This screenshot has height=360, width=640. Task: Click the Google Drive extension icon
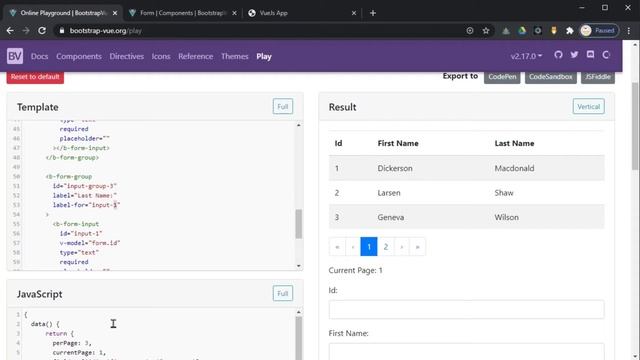pyautogui.click(x=522, y=31)
